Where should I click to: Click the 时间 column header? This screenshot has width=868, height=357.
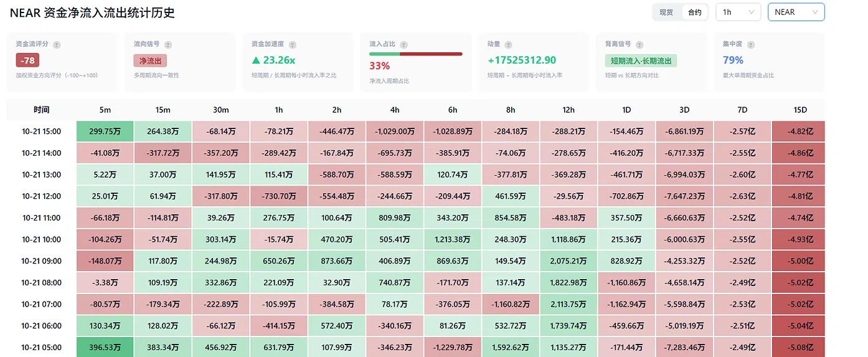pyautogui.click(x=42, y=110)
